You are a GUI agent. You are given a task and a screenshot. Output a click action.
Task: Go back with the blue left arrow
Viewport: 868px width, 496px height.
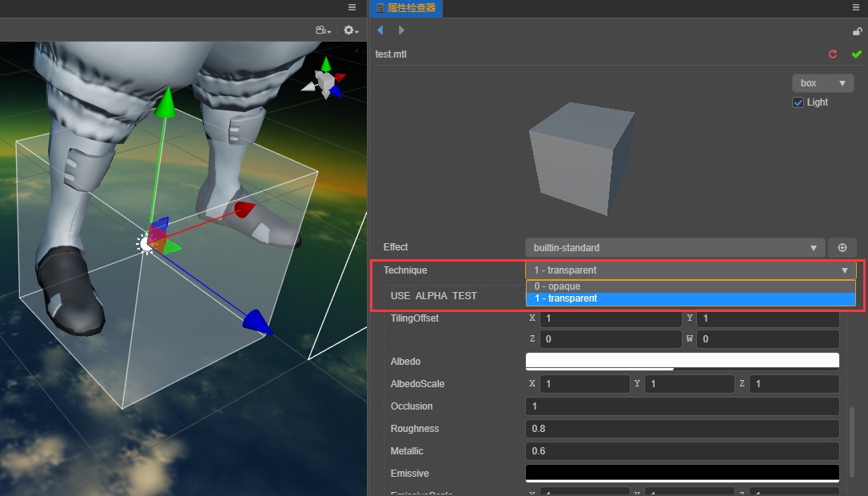(x=380, y=30)
